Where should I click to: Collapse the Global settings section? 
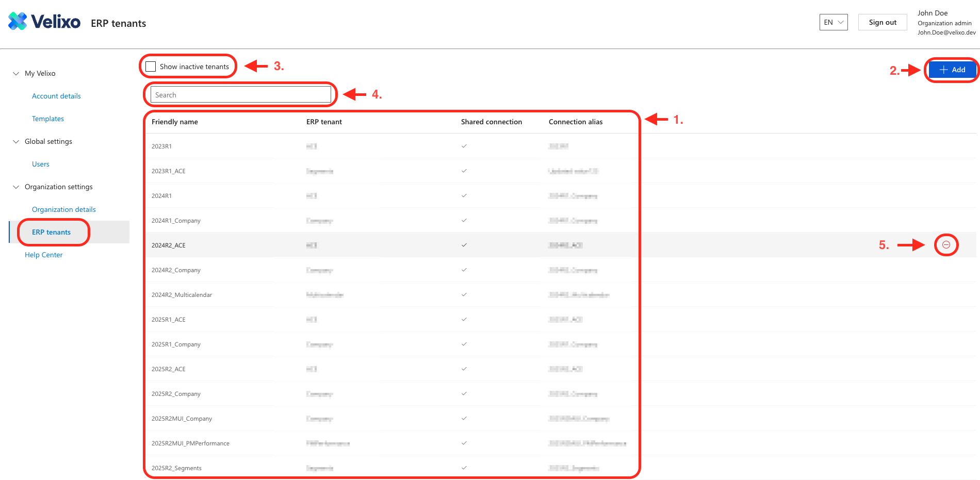point(16,142)
